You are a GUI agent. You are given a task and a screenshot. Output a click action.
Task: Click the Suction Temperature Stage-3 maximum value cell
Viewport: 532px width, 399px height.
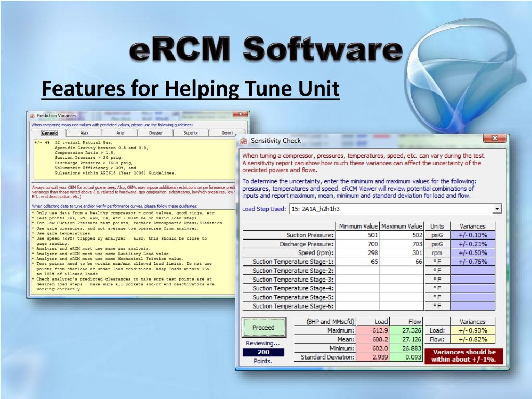tap(402, 279)
